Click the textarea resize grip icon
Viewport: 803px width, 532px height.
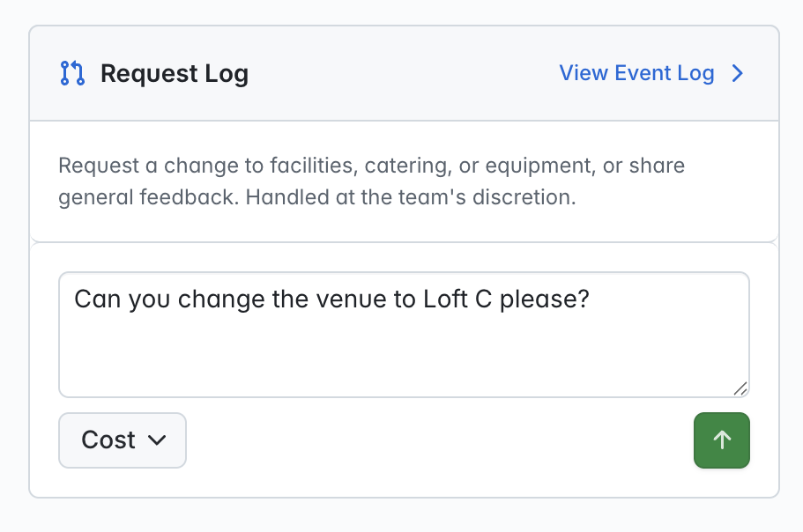pyautogui.click(x=740, y=388)
